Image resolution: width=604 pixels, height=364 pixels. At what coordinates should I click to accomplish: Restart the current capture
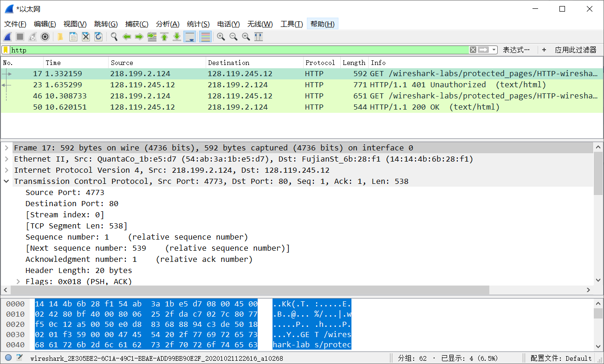coord(32,37)
